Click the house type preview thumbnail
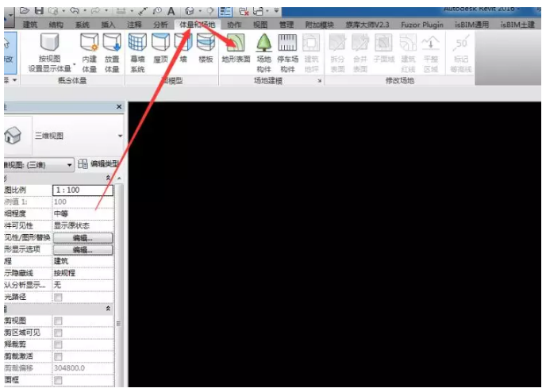This screenshot has height=392, width=546. (13, 136)
